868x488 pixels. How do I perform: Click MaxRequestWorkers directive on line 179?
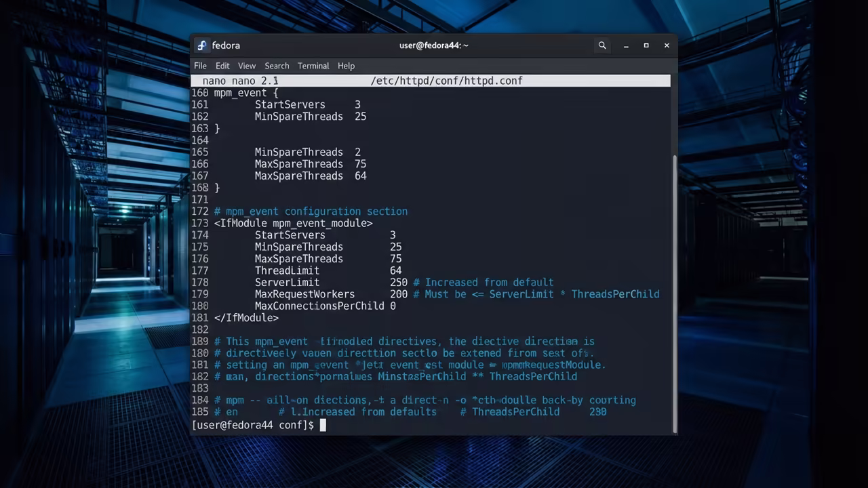(x=304, y=294)
